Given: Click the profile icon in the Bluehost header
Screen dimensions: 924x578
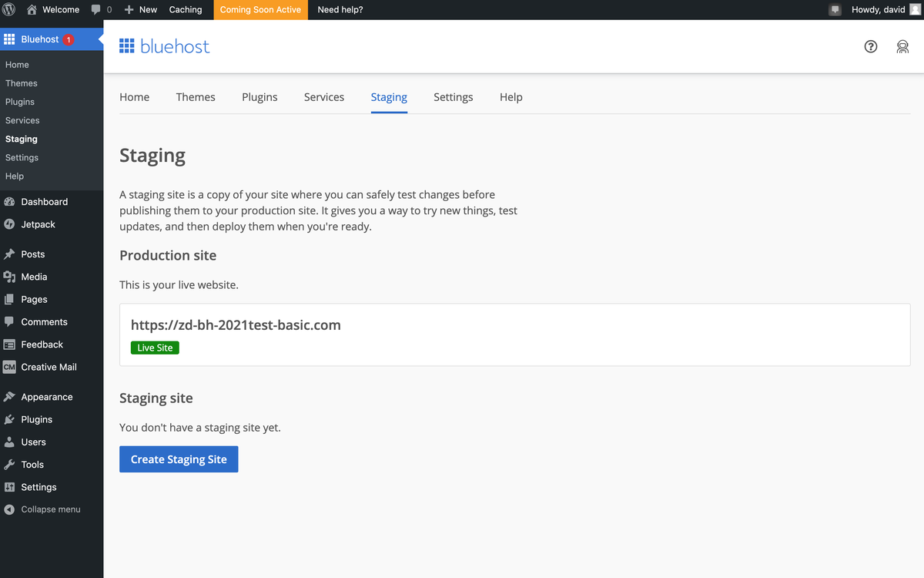Looking at the screenshot, I should pos(902,46).
